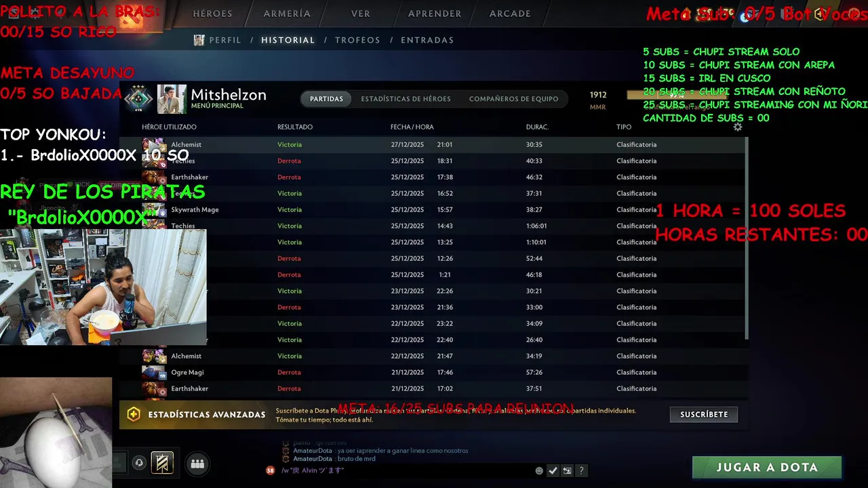Sort by the RESULTADO column header
868x488 pixels.
click(x=295, y=127)
